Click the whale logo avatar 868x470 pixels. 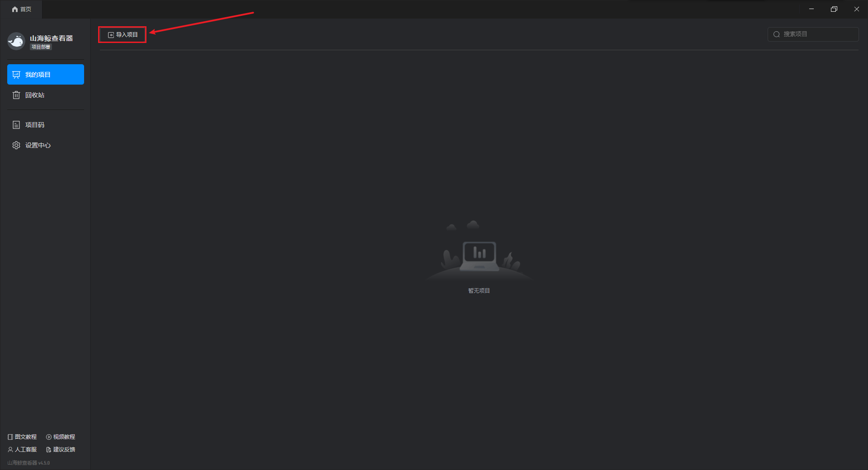[16, 41]
